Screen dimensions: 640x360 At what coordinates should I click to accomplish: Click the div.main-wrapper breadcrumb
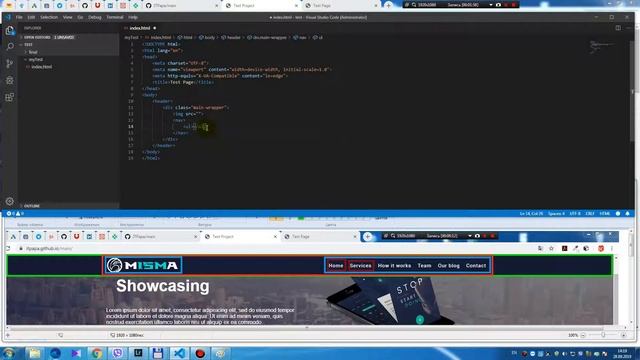tap(267, 37)
